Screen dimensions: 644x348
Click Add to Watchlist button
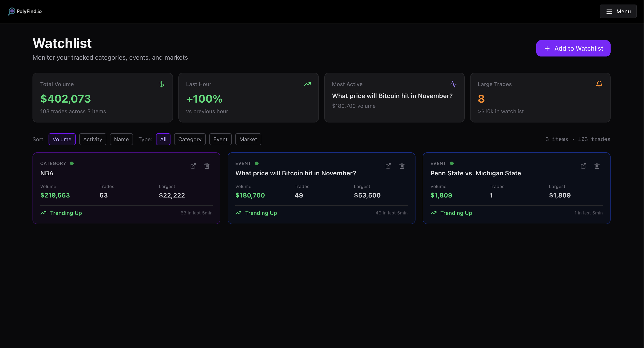click(573, 48)
